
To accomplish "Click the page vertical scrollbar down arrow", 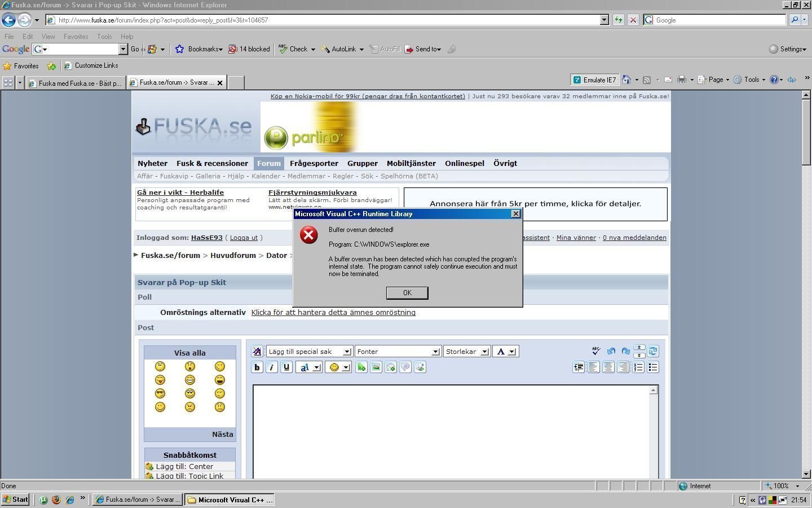I will click(x=806, y=474).
